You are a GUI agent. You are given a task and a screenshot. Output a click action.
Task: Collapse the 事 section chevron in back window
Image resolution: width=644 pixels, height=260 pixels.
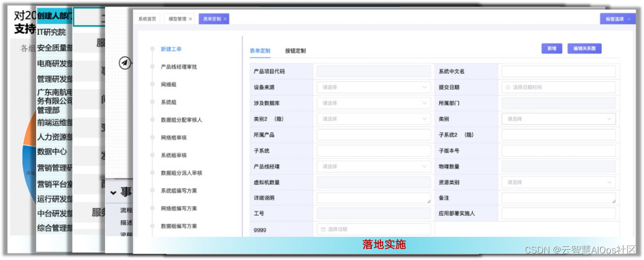coord(113,192)
